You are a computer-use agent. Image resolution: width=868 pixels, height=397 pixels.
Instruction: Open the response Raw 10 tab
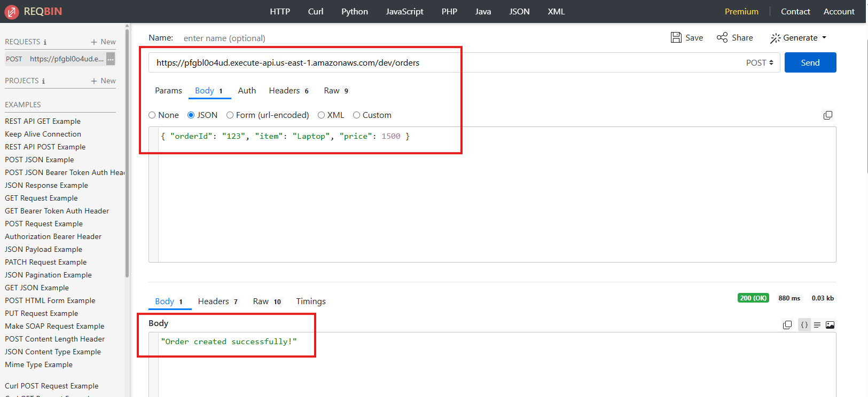(267, 301)
